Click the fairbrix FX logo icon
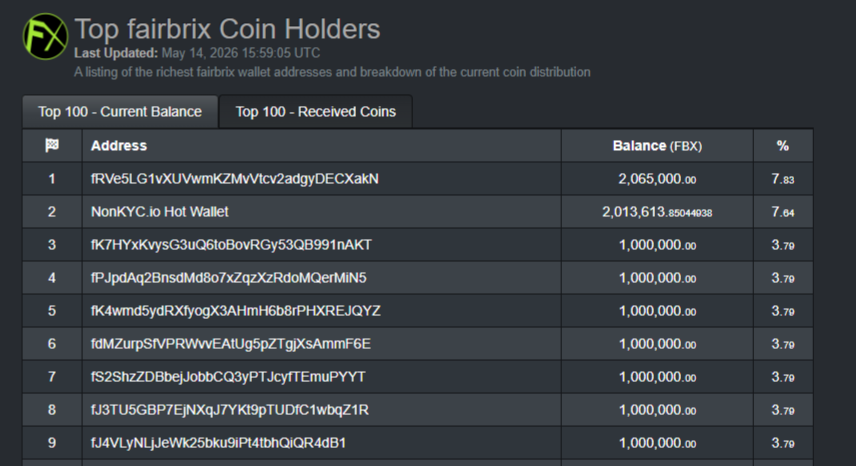 point(45,37)
